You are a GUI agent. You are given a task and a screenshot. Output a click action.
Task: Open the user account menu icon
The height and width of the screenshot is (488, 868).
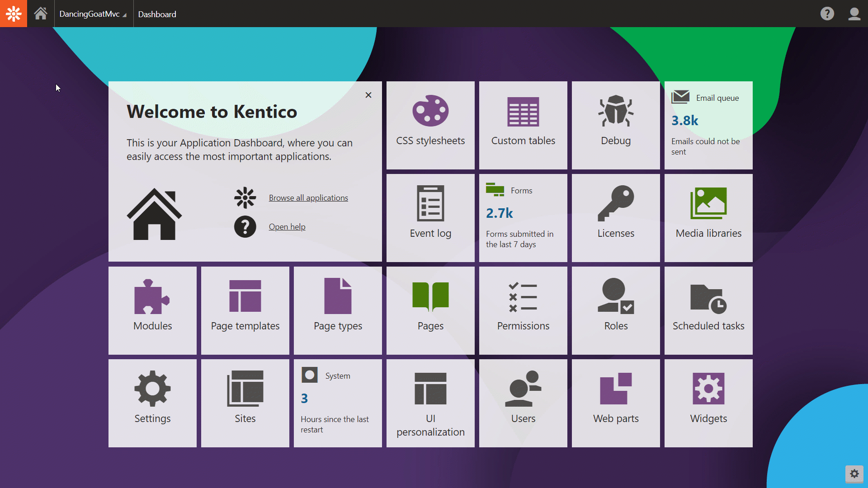click(854, 14)
